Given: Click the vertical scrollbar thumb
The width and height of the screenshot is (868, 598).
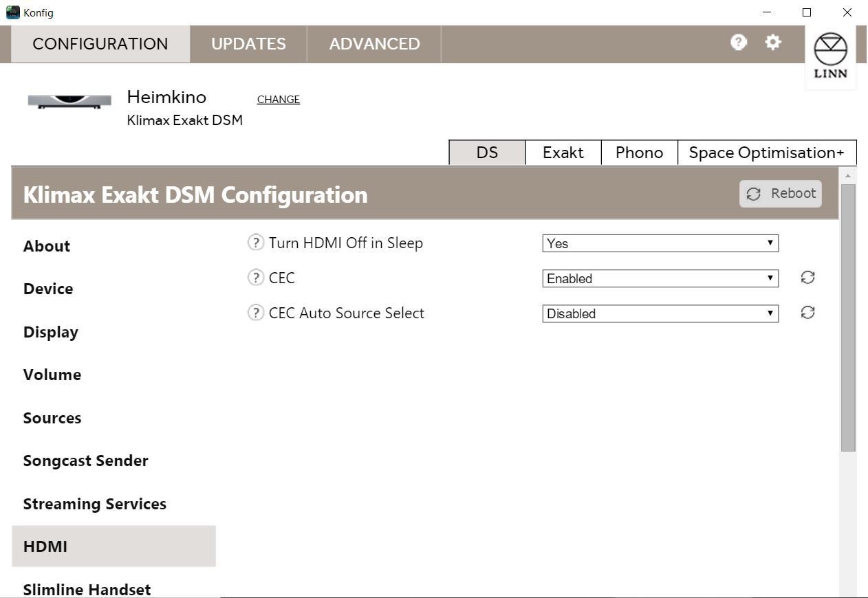Looking at the screenshot, I should pyautogui.click(x=848, y=318).
